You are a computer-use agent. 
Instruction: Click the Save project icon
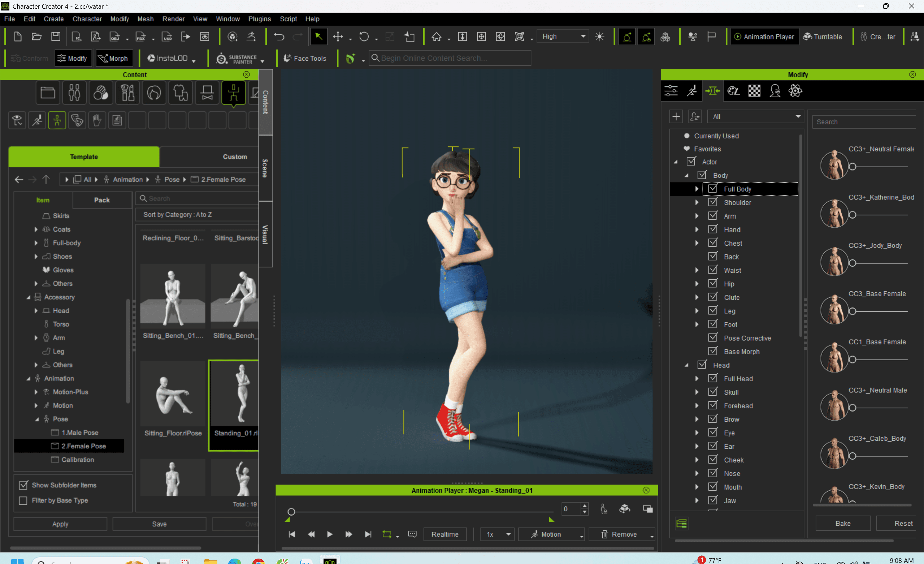(x=56, y=36)
